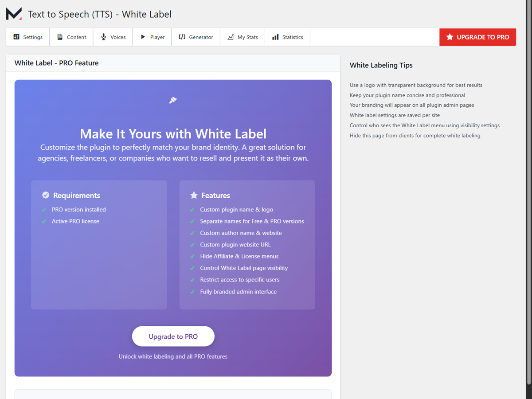
Task: Open the Statistics tab
Action: tap(288, 37)
